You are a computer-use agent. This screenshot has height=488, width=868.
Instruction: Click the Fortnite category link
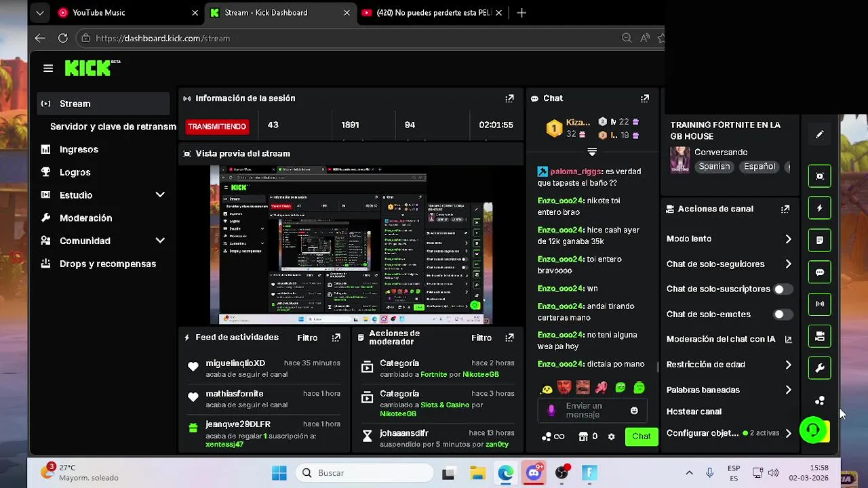pos(434,374)
